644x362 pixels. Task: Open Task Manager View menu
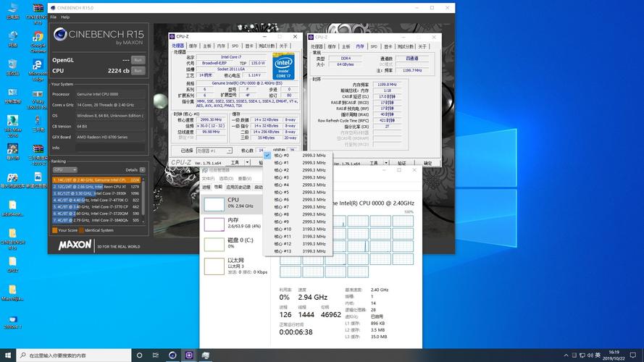[244, 179]
